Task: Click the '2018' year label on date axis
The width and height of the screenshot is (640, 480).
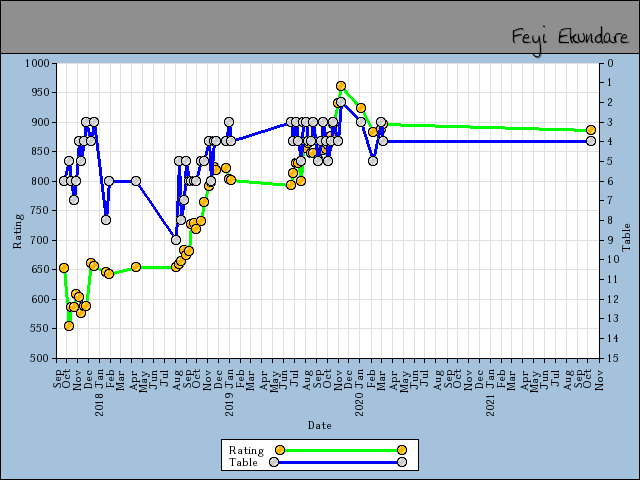Action: coord(99,404)
